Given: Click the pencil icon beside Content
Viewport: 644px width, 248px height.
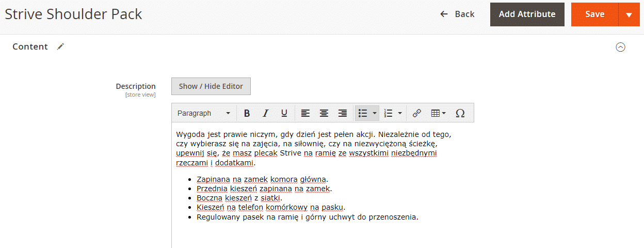Looking at the screenshot, I should 61,47.
